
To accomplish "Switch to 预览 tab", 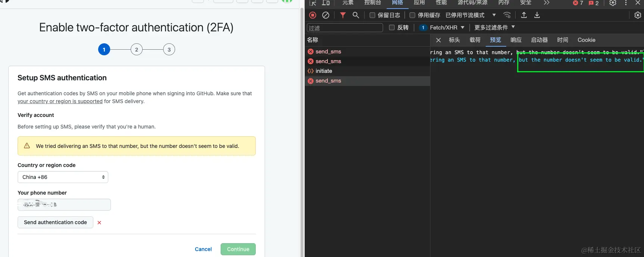I will 495,40.
